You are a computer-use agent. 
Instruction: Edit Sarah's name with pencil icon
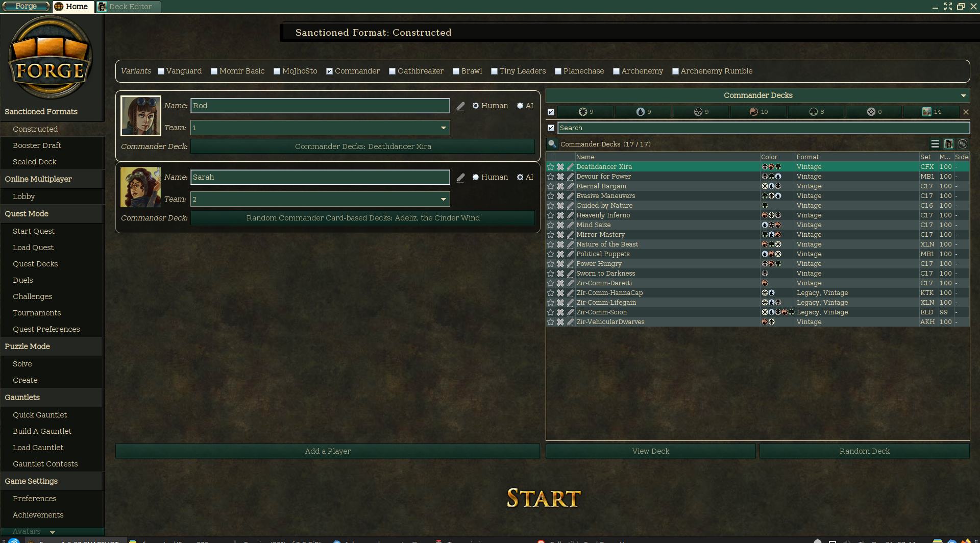point(460,178)
